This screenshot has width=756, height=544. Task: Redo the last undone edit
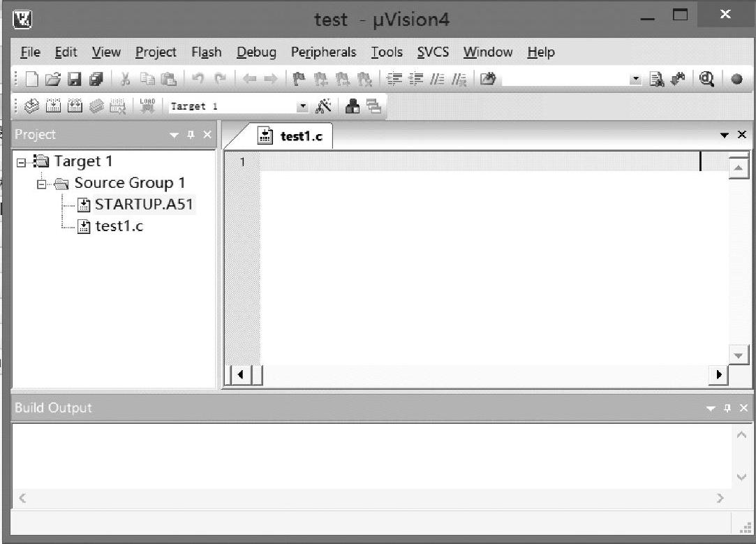(x=221, y=78)
